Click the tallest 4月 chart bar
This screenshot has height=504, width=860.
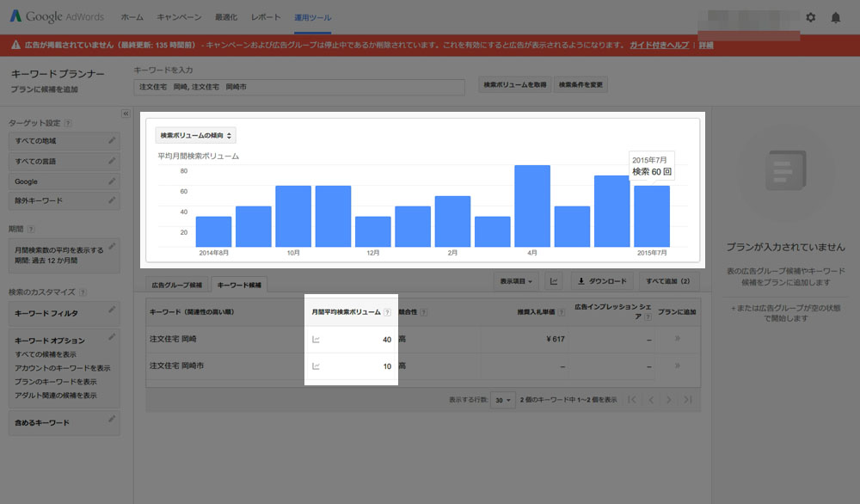coord(532,206)
